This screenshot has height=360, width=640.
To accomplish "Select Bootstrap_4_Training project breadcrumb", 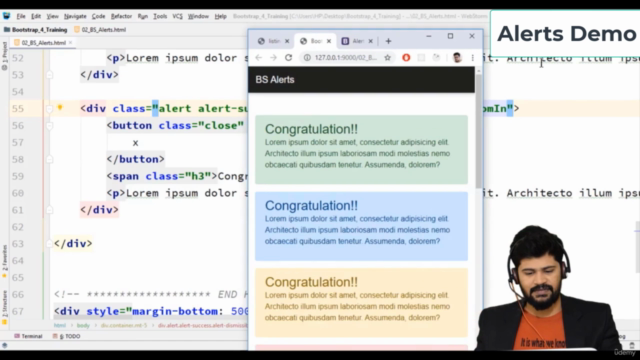I will click(x=36, y=30).
